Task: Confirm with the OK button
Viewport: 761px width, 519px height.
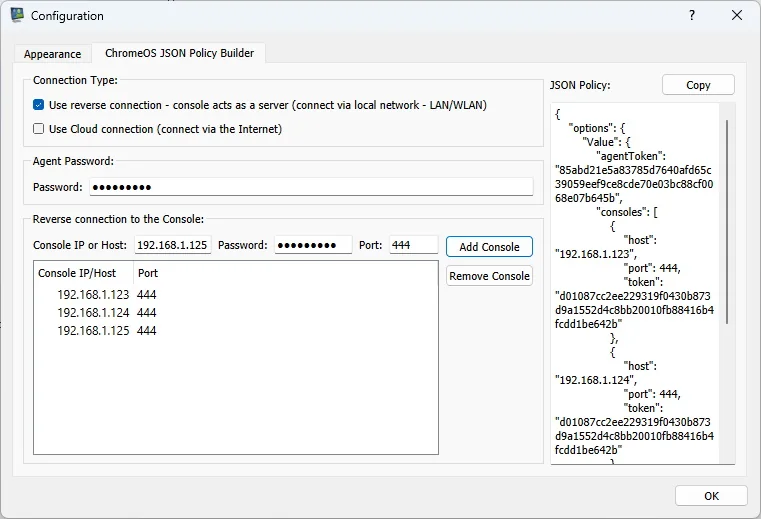Action: (x=711, y=496)
